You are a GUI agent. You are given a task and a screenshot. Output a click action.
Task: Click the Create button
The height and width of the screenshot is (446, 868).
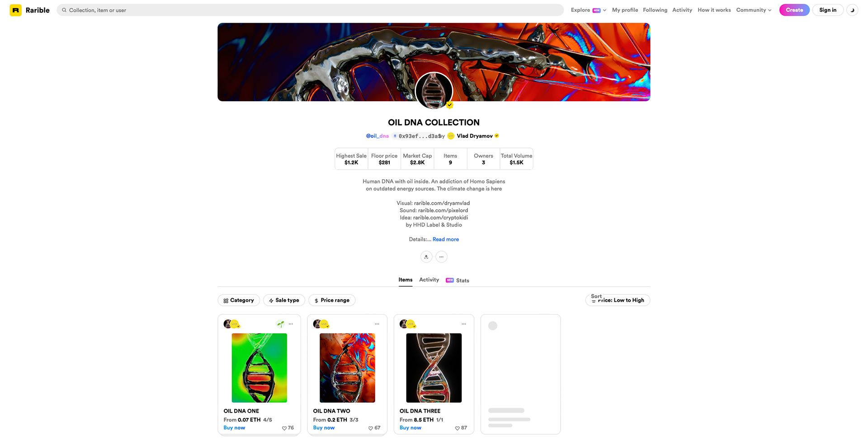(x=794, y=10)
